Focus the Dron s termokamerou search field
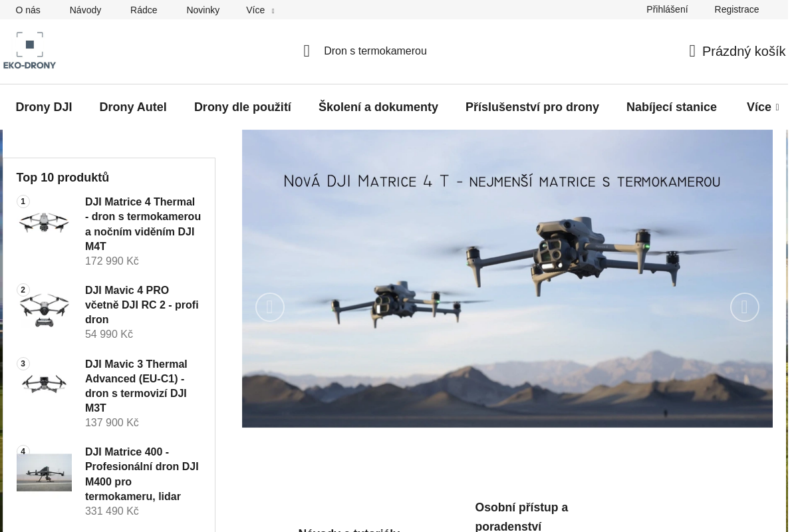 (x=375, y=51)
